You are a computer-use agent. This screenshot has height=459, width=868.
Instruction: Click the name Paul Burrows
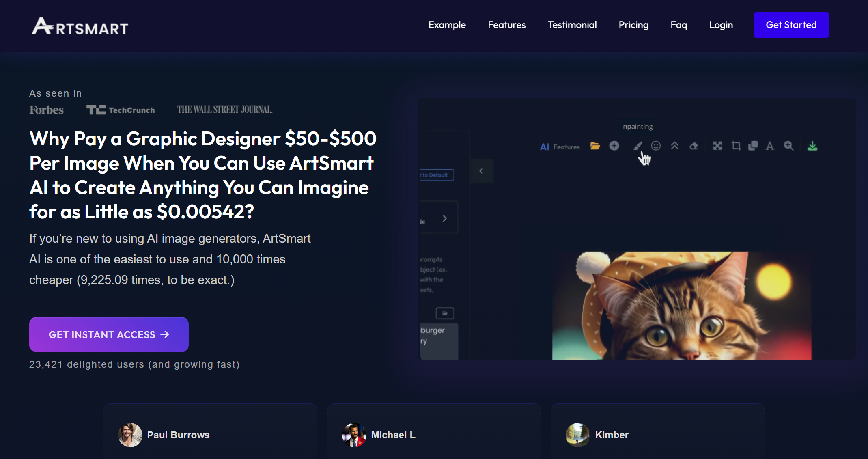178,435
